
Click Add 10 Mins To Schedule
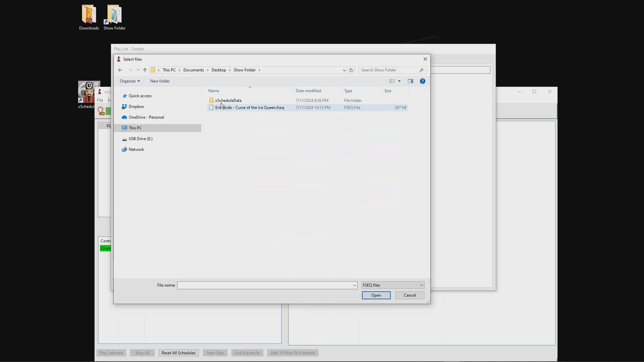(x=293, y=353)
